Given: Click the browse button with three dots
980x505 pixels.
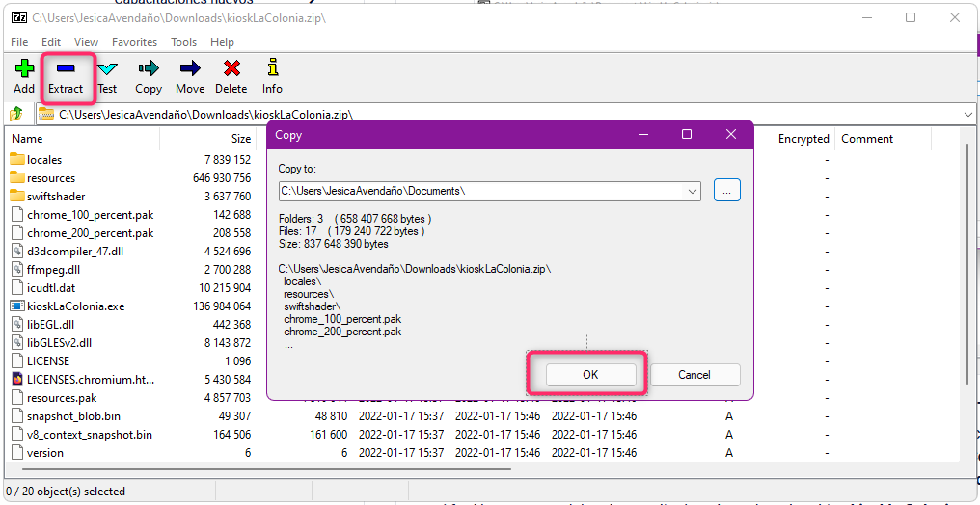Looking at the screenshot, I should 726,191.
